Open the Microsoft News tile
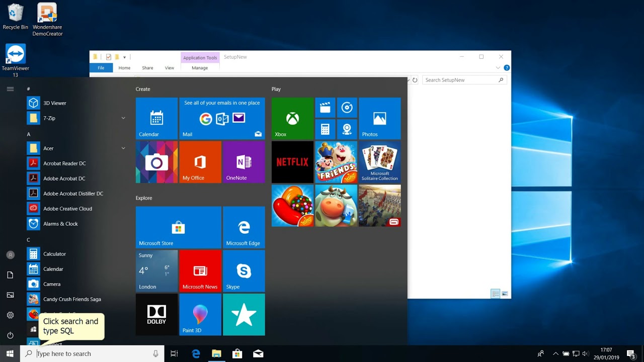Viewport: 644px width, 362px height. pos(200,271)
